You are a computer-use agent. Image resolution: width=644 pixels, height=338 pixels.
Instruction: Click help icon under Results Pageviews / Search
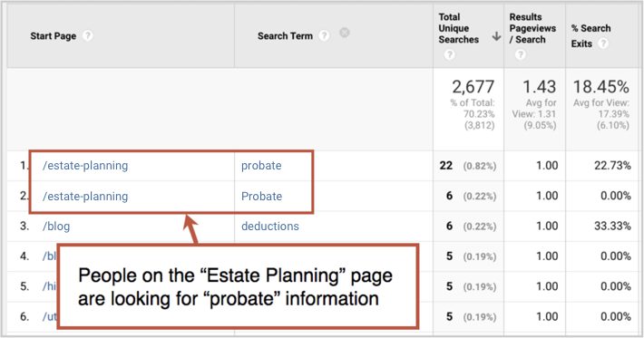(x=521, y=54)
